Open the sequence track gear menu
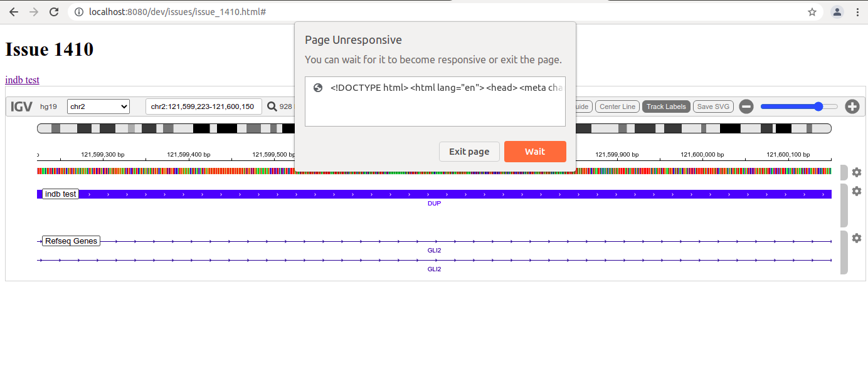This screenshot has height=369, width=868. (x=857, y=172)
